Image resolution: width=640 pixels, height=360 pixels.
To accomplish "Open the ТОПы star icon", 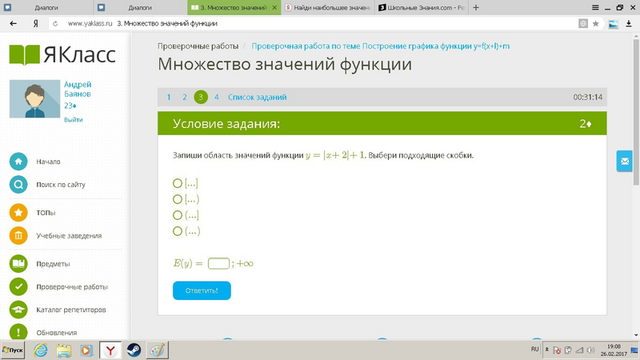I will [18, 212].
